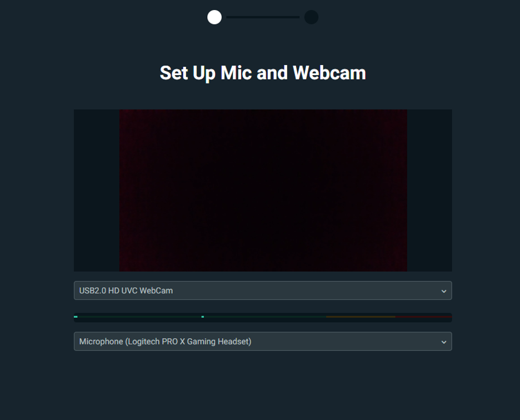Open the Microphone (Logitech PRO X Gaming Headset) dropdown

click(263, 341)
